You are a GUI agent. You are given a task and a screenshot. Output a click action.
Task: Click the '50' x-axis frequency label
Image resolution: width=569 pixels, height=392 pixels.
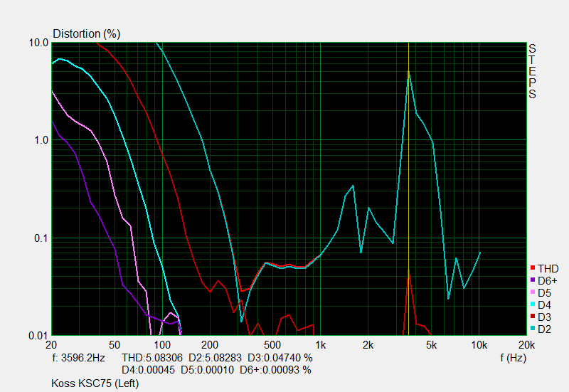click(115, 345)
